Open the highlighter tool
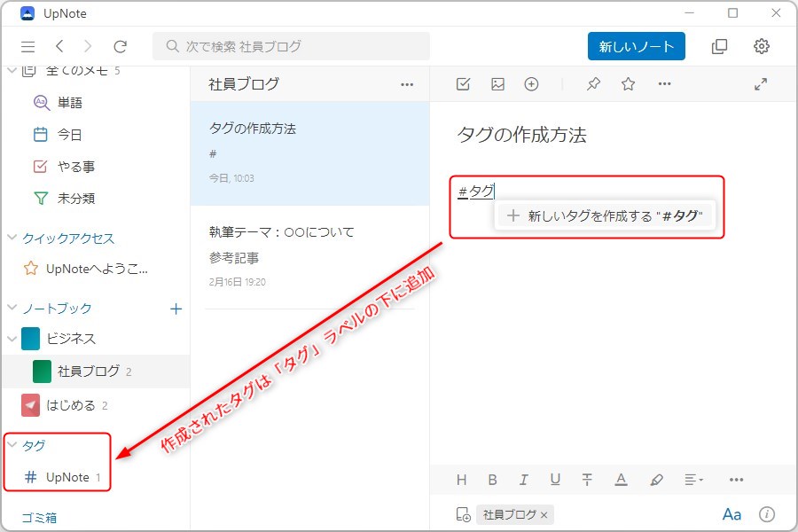Screen dimensions: 798x532 656,480
